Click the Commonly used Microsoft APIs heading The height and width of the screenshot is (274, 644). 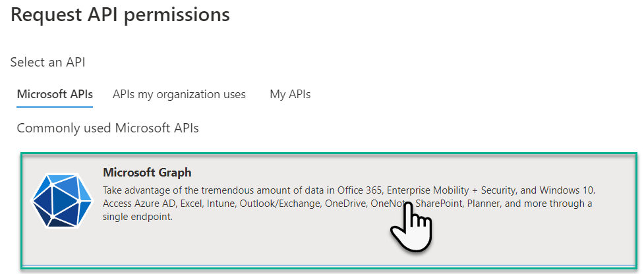(x=107, y=128)
